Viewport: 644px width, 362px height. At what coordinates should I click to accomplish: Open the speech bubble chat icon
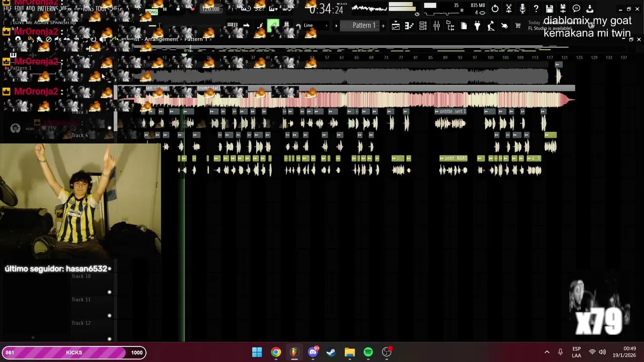[x=577, y=9]
